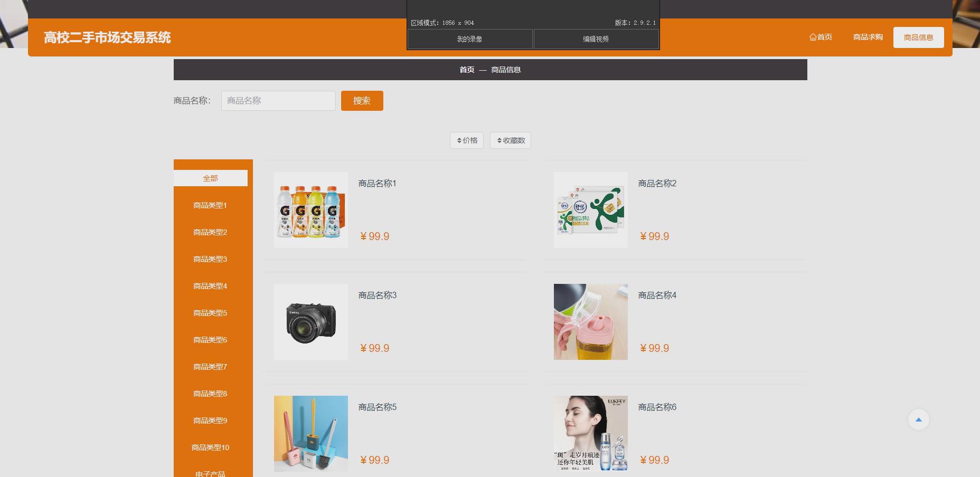
Task: Open the 商品名称2 product link
Action: point(657,183)
